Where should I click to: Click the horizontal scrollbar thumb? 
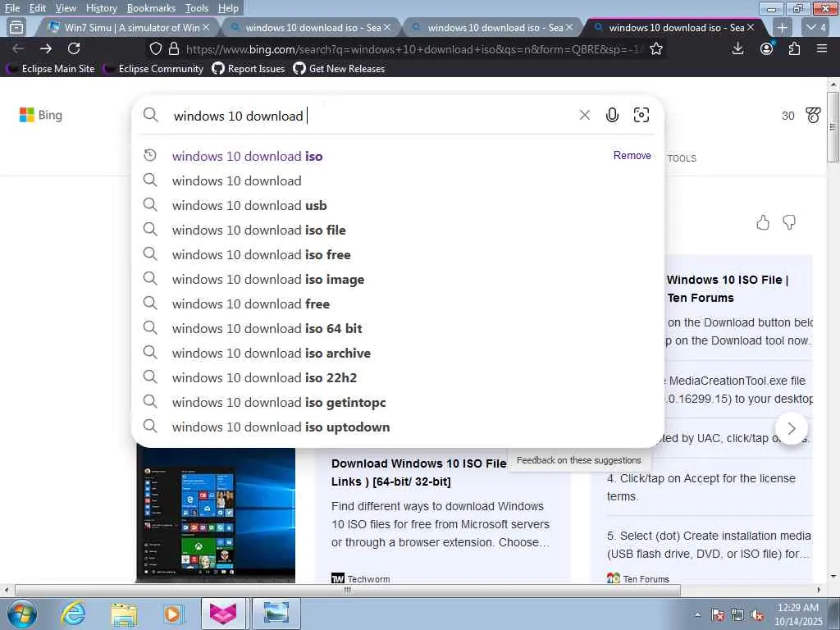348,590
